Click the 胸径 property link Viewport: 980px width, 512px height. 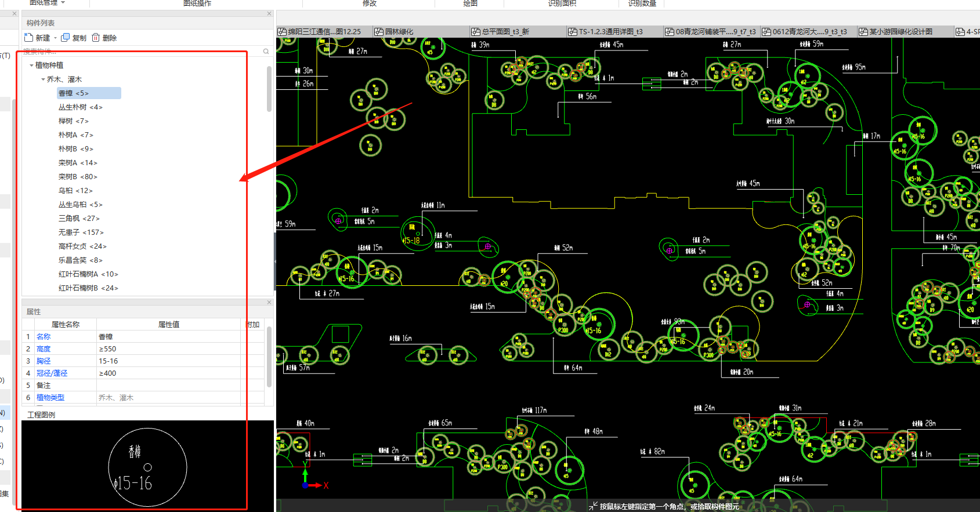(44, 361)
